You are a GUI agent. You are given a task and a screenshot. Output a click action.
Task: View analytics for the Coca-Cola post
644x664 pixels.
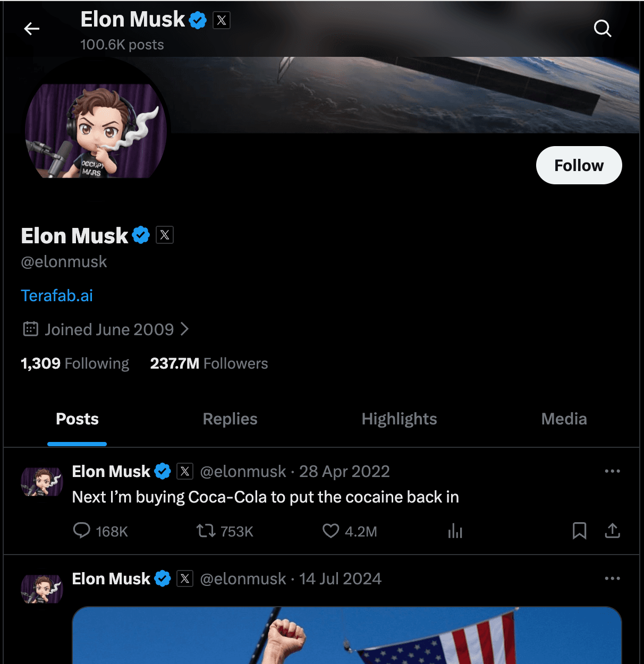pyautogui.click(x=455, y=531)
